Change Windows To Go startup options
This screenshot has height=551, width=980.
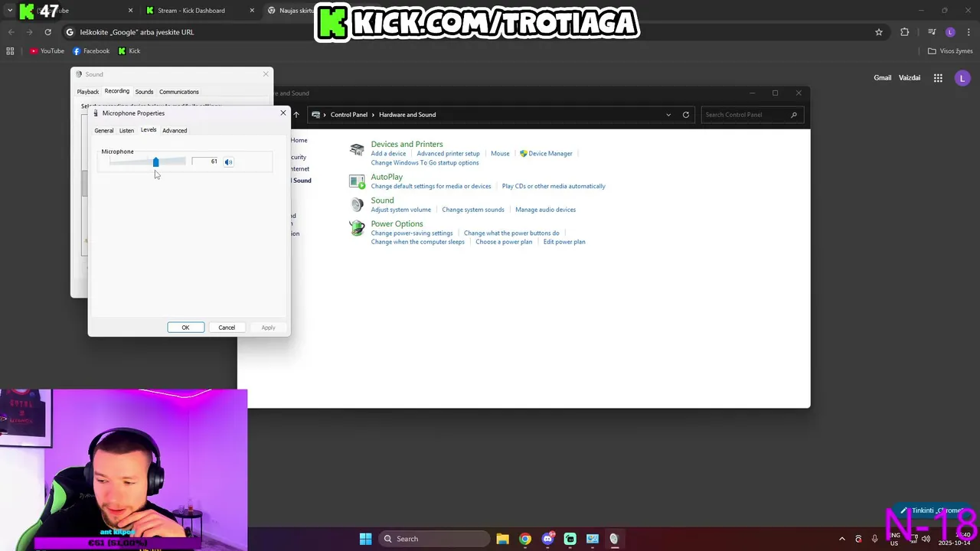[x=425, y=163]
